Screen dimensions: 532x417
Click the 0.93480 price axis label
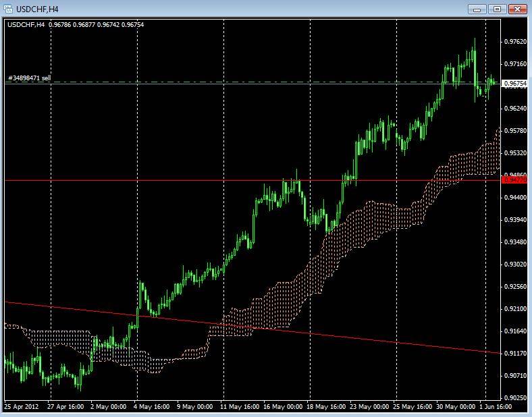click(514, 242)
